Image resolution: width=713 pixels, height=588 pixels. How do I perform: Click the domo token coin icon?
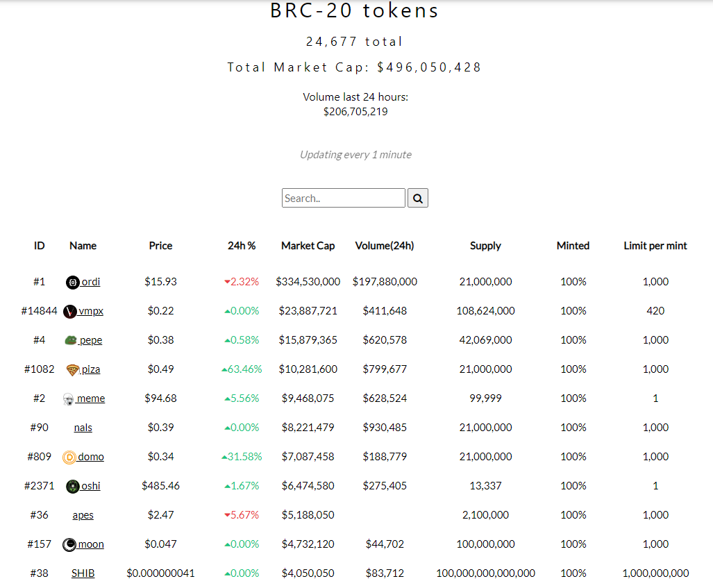click(x=69, y=457)
